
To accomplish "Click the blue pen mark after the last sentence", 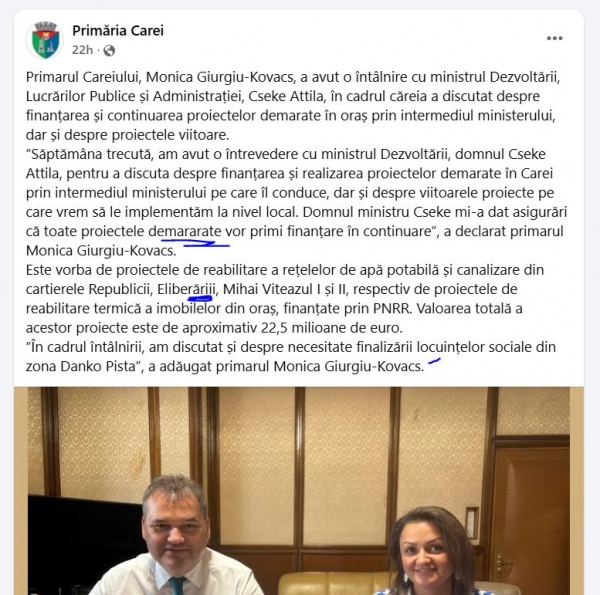I will click(434, 360).
